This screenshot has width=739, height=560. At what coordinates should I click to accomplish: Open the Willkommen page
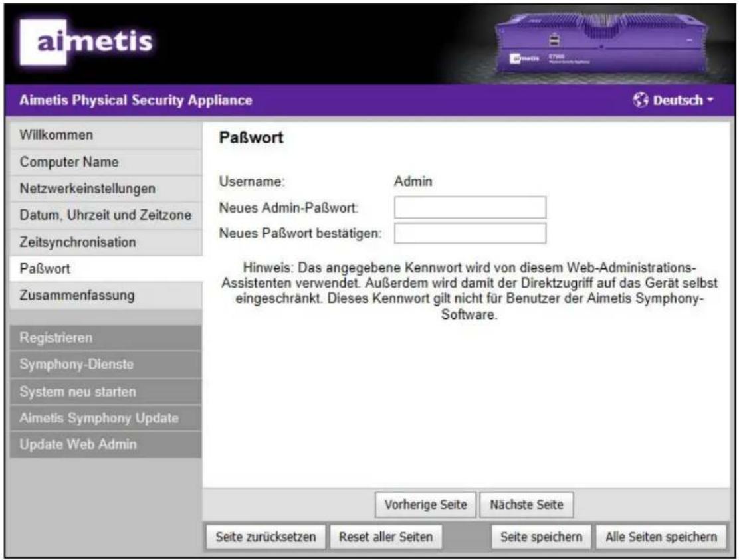click(x=106, y=135)
